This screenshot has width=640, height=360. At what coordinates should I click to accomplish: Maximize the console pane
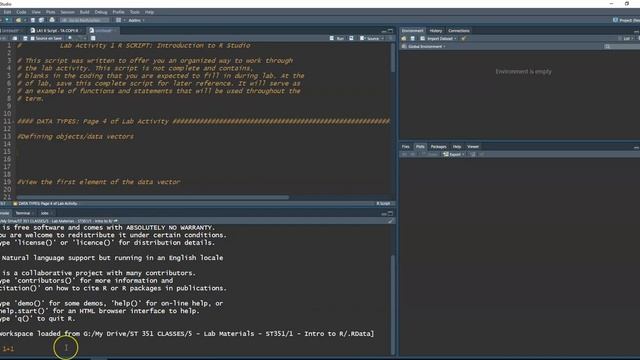tap(391, 213)
